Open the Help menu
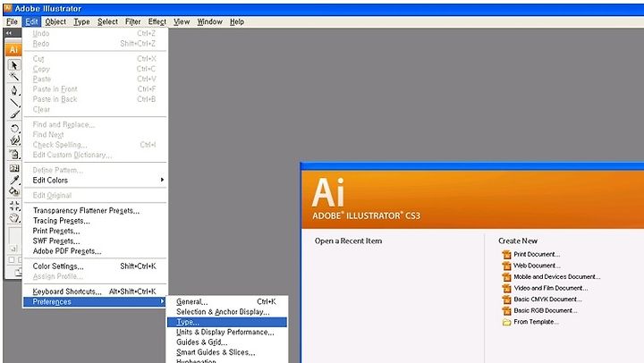The height and width of the screenshot is (363, 644). coord(237,21)
